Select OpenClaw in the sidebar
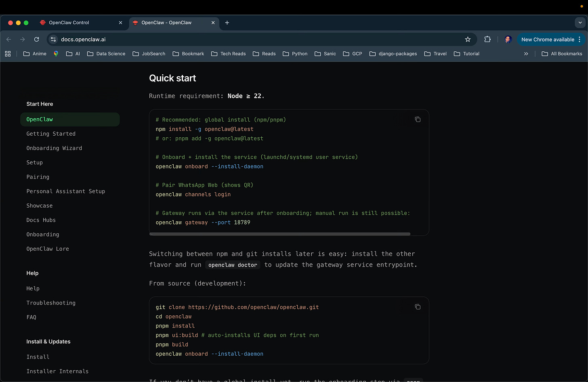The image size is (588, 382). click(70, 120)
